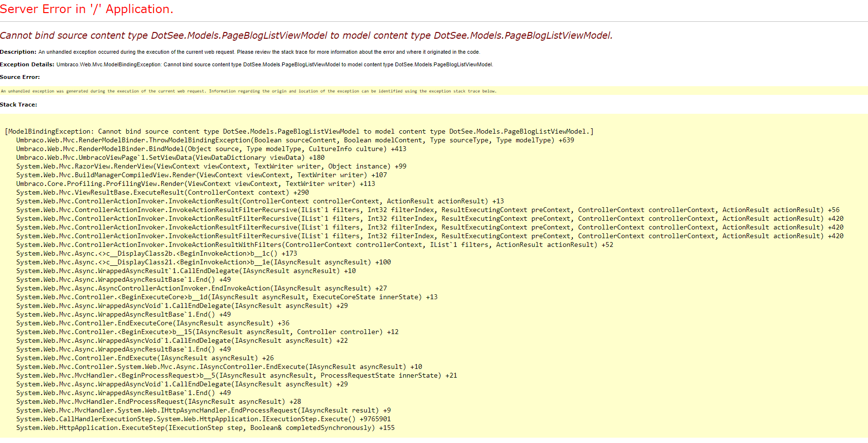Image resolution: width=868 pixels, height=443 pixels.
Task: Click the 'InvokeActionResultFilterRecursive' +56 trace line
Action: 428,210
